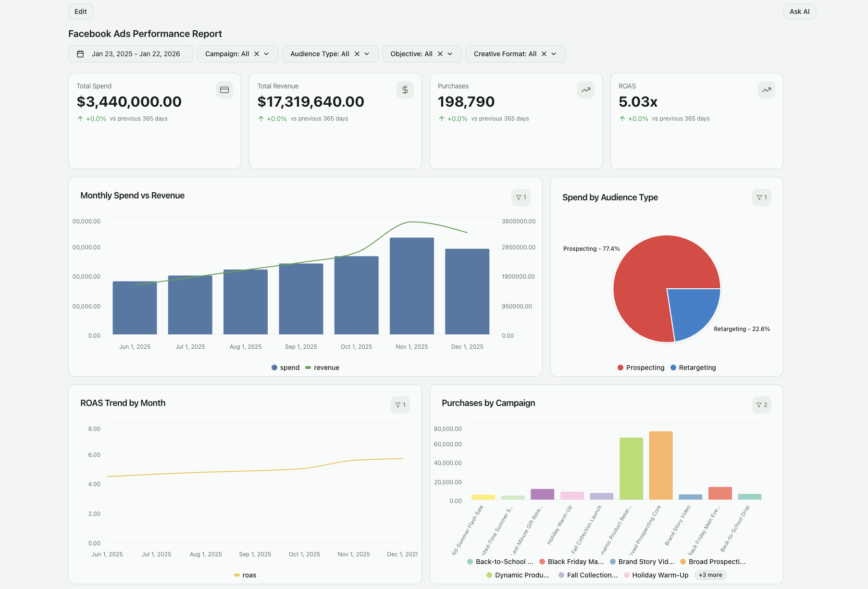Open the Creative Format filter dropdown
Viewport: 868px width, 589px height.
(x=553, y=54)
